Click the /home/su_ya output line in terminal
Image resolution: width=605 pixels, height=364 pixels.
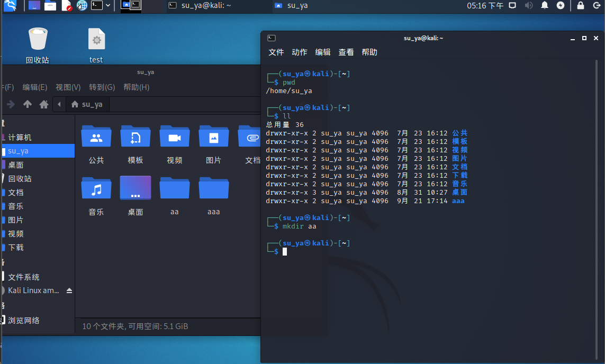pos(289,91)
